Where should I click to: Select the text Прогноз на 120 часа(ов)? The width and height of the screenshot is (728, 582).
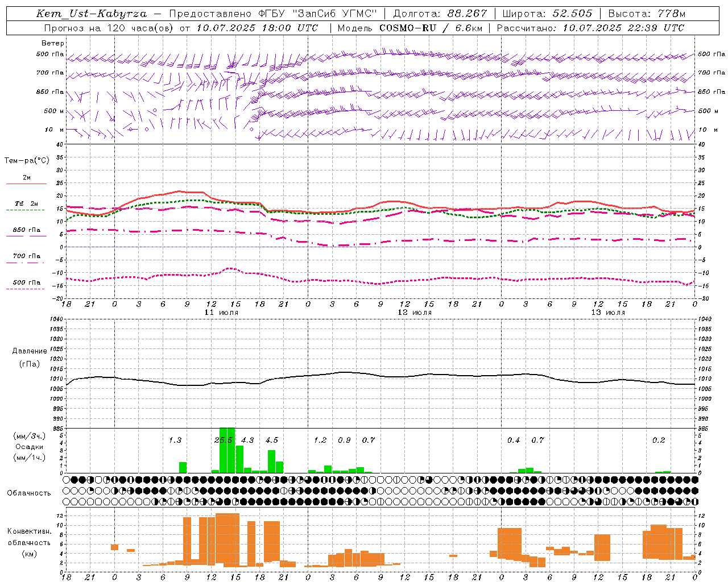click(x=110, y=28)
